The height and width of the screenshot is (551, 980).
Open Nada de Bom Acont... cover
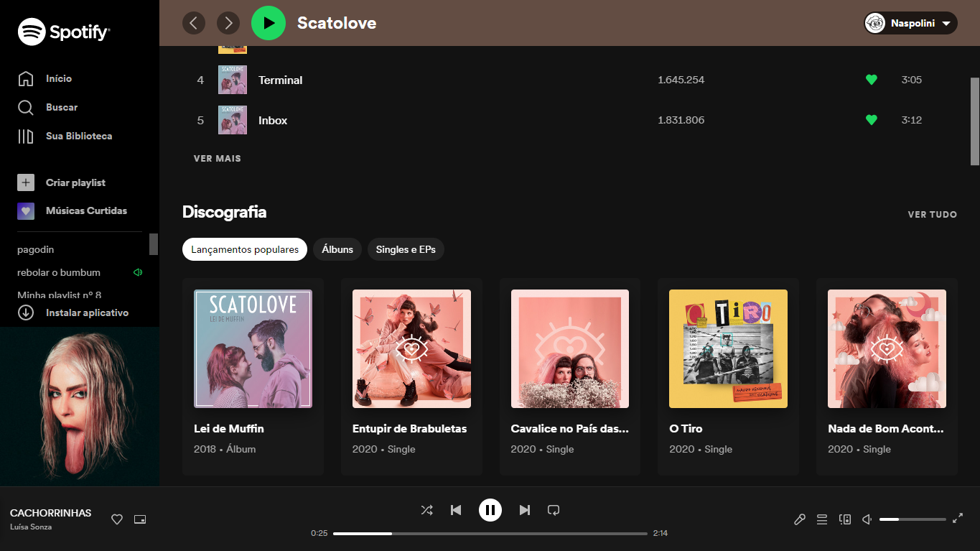[x=887, y=348]
